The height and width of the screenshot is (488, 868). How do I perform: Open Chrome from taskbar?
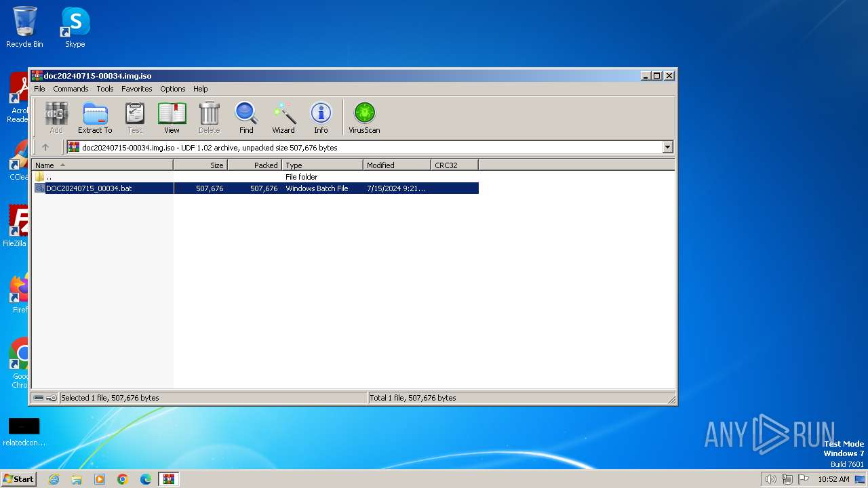(123, 479)
